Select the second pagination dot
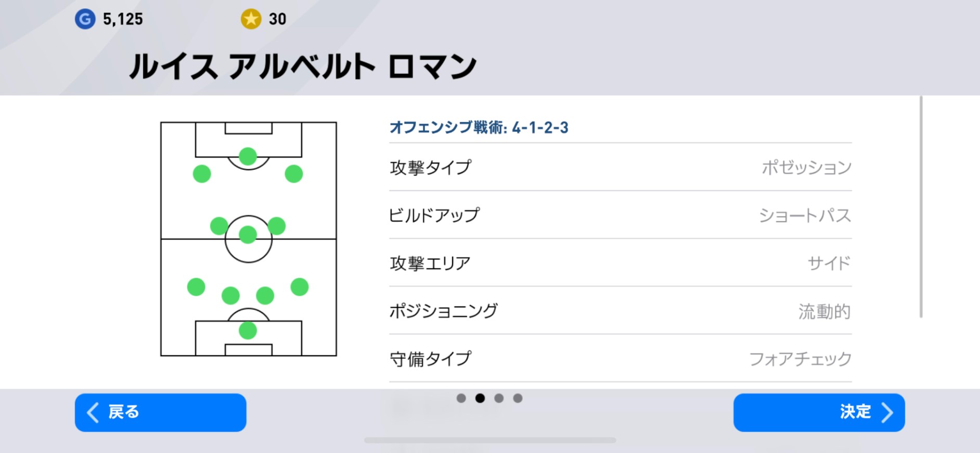 [x=480, y=398]
